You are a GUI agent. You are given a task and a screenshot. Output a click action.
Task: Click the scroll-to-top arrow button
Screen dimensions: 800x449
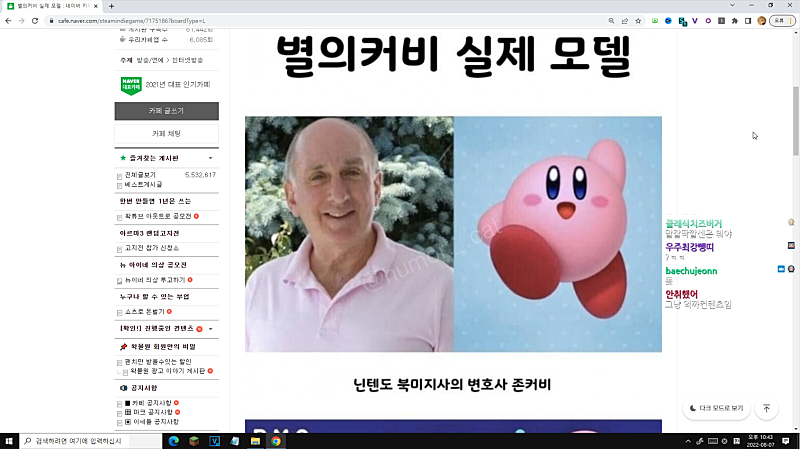[x=766, y=408]
